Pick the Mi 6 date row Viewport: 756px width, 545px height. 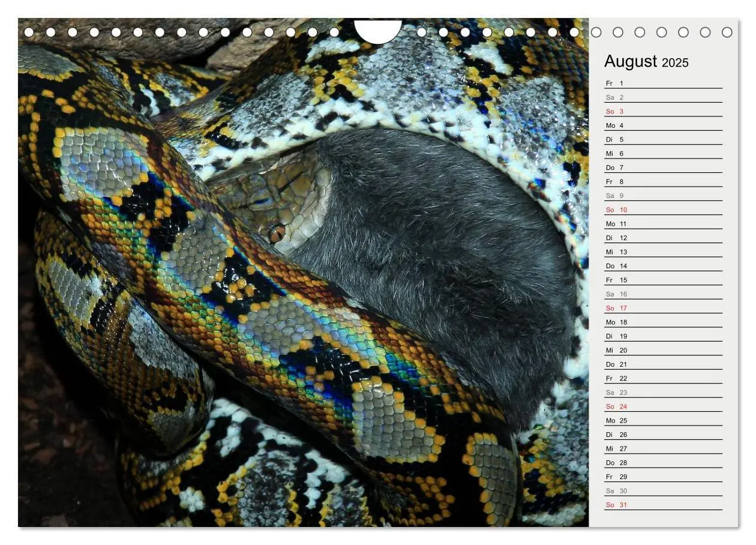[663, 154]
